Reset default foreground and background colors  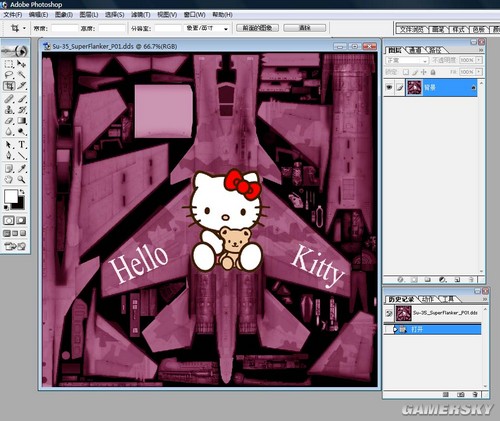point(7,208)
